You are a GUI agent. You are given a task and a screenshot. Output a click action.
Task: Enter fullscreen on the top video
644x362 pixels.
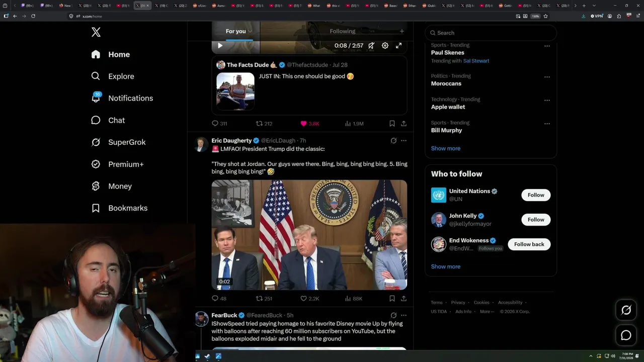tap(398, 46)
